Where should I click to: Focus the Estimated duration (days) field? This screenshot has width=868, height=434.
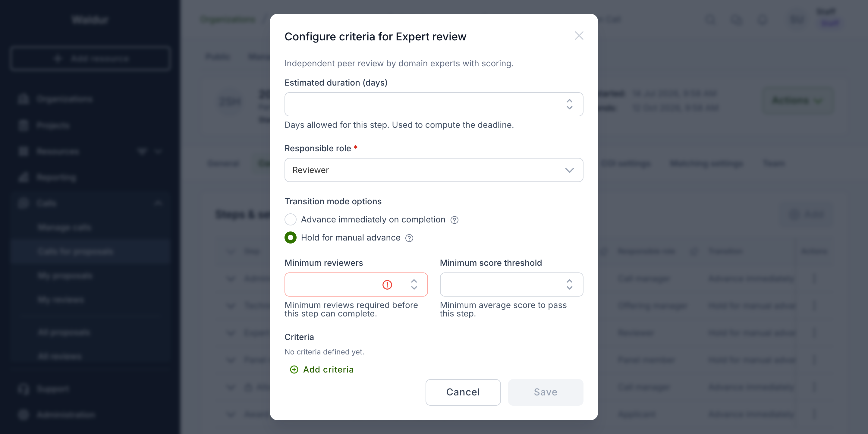coord(434,105)
